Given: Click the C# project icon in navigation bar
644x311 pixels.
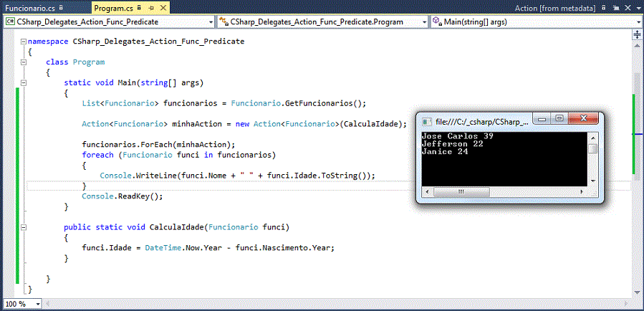Looking at the screenshot, I should tap(10, 21).
